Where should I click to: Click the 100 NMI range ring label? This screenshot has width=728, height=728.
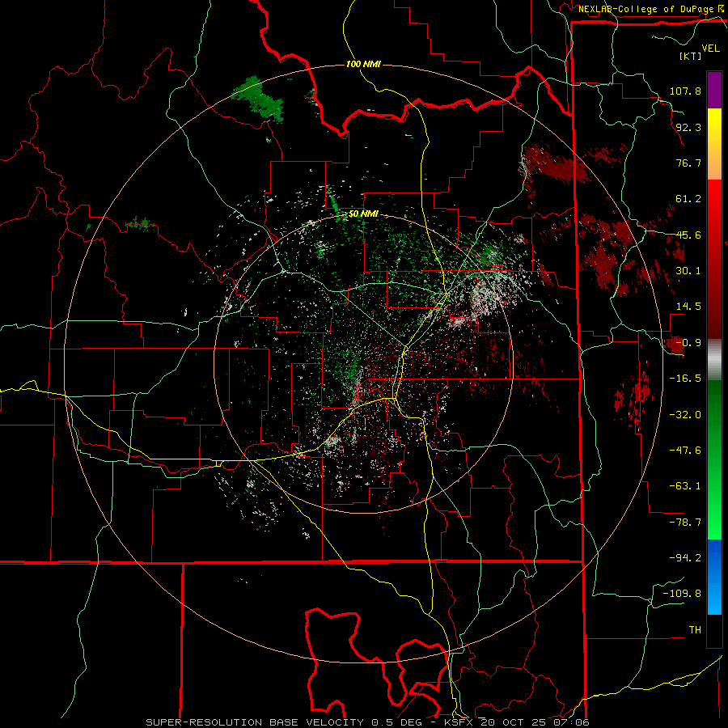363,64
